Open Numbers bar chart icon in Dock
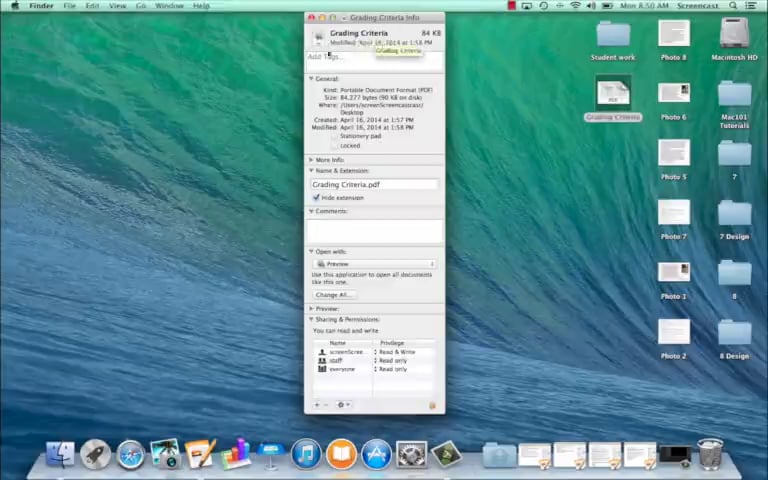The image size is (768, 480). (235, 453)
